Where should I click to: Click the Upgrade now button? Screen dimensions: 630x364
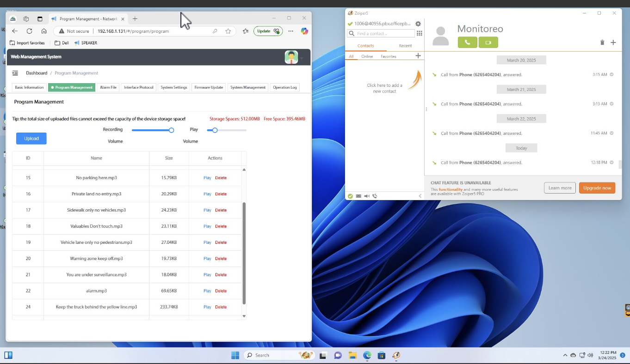coord(597,188)
